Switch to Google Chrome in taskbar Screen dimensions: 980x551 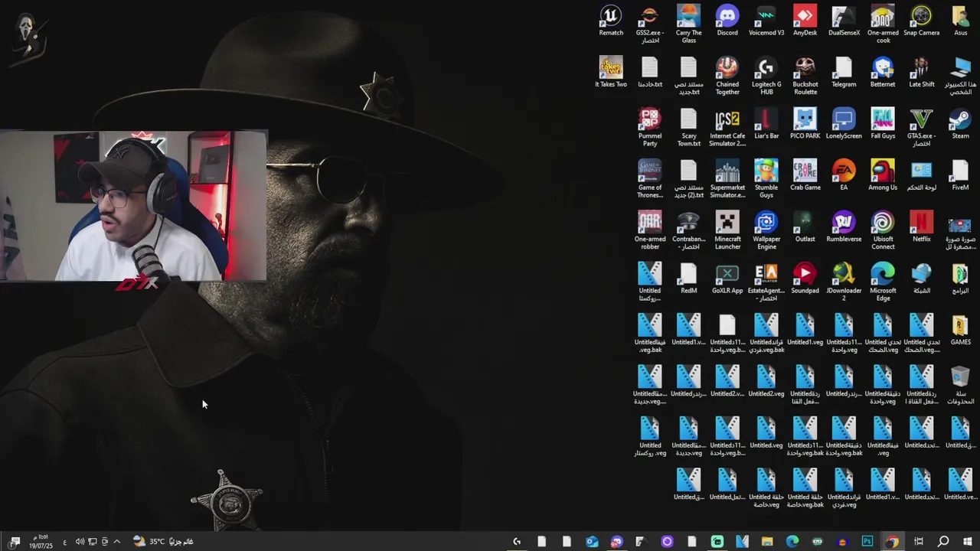point(892,541)
